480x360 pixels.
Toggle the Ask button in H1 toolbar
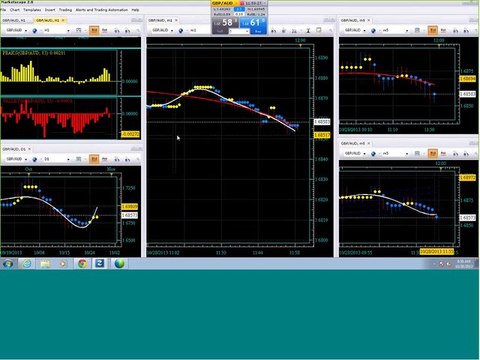[105, 30]
